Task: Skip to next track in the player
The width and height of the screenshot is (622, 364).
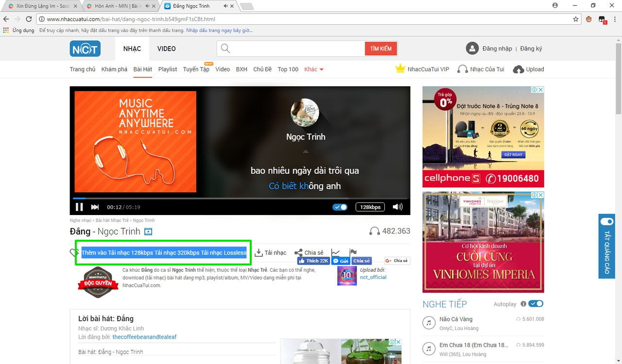Action: [x=95, y=207]
